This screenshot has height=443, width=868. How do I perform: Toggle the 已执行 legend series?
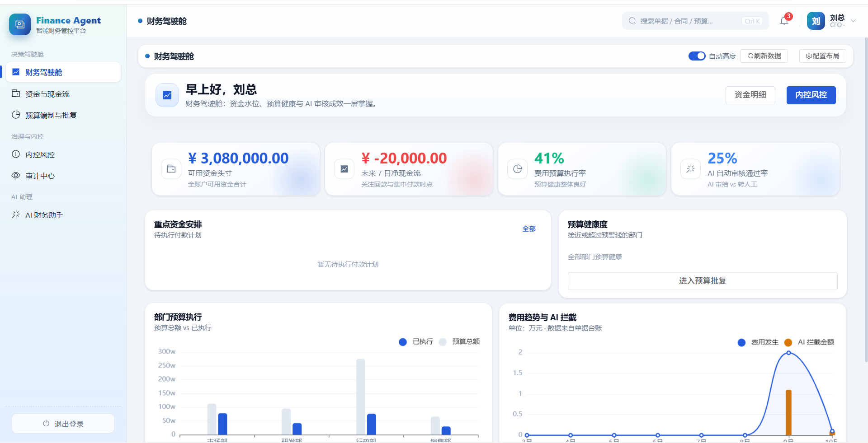(x=416, y=342)
